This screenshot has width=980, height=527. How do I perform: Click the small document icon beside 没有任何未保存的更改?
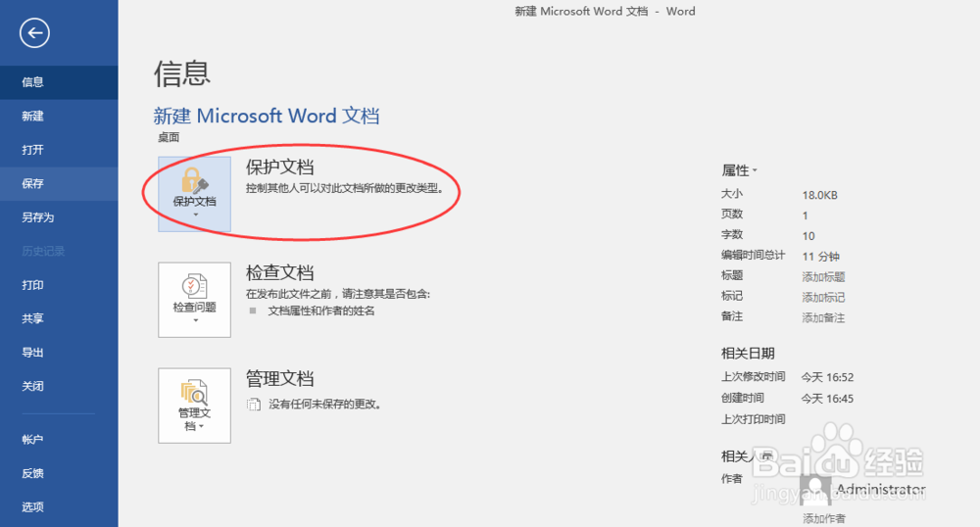(253, 405)
